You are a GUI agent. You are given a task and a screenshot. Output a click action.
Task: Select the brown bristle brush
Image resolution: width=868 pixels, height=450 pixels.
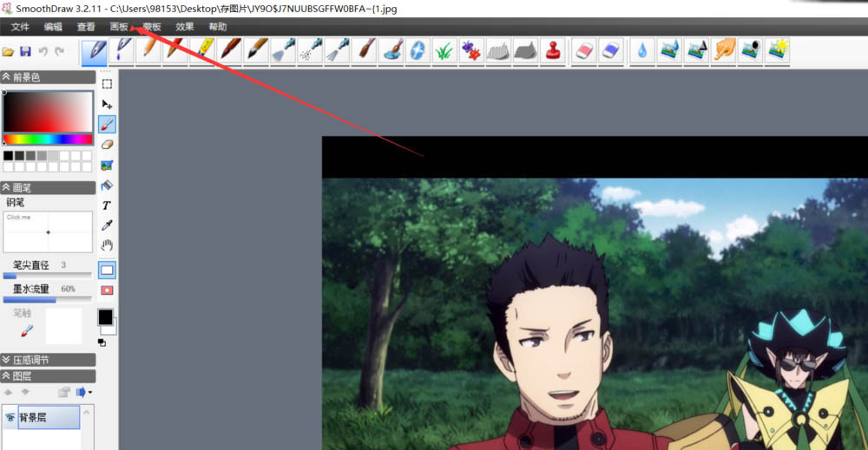(230, 51)
